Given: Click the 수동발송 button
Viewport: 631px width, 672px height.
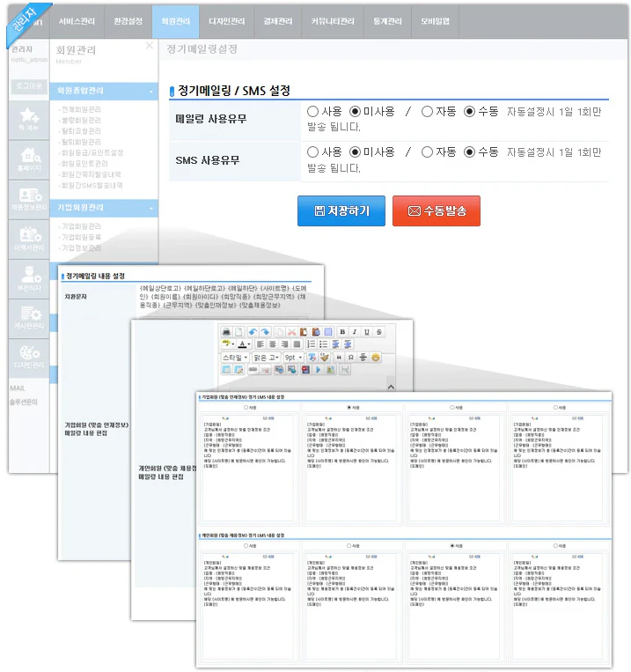Looking at the screenshot, I should pos(437,210).
